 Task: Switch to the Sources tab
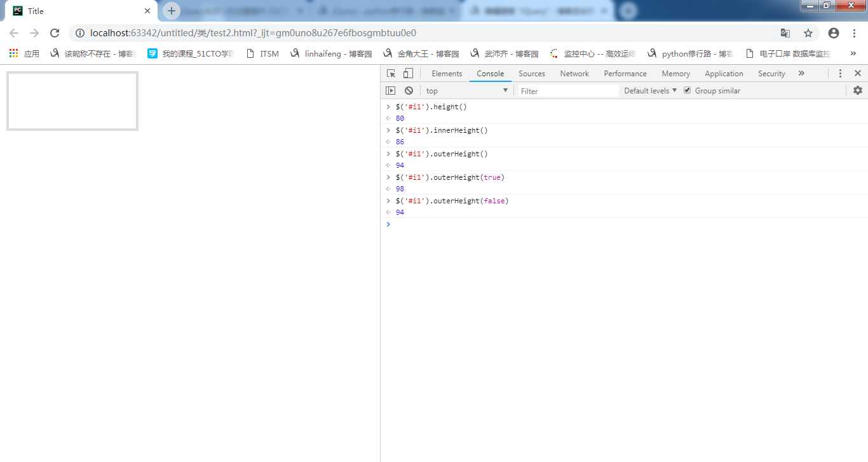pyautogui.click(x=532, y=74)
